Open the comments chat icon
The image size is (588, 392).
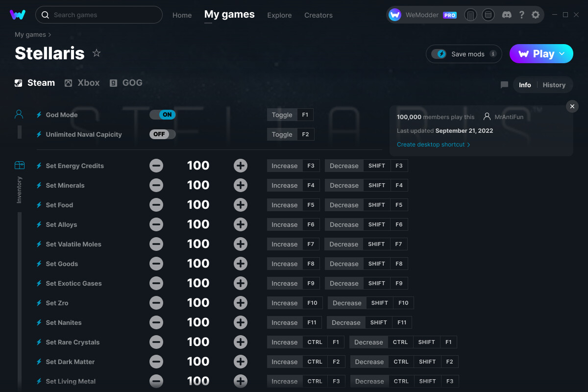click(504, 85)
